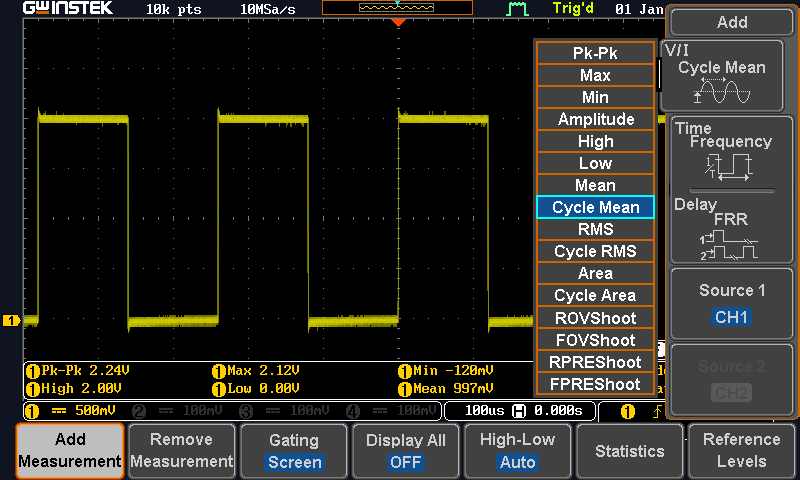This screenshot has width=800, height=480.
Task: Click the memory bar waveform overview
Action: click(397, 8)
